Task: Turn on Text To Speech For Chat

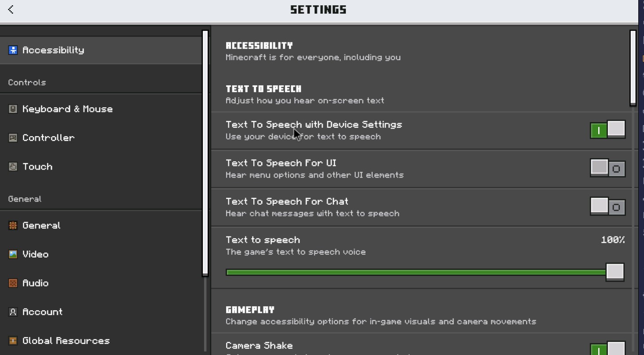Action: [607, 206]
